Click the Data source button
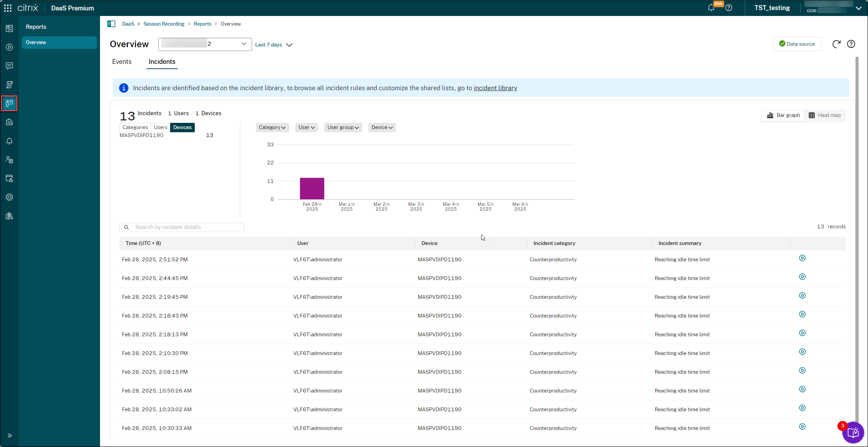The image size is (868, 447). pos(797,44)
